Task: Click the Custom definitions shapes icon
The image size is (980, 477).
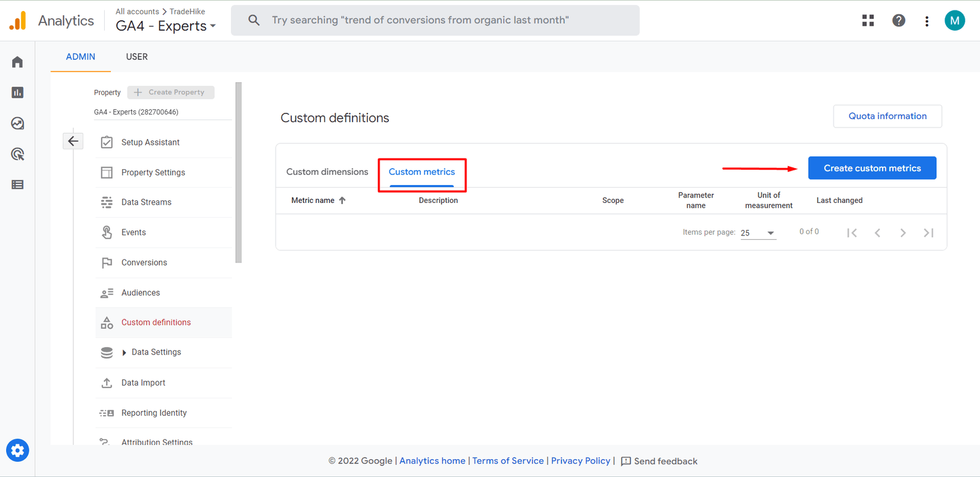Action: (107, 322)
